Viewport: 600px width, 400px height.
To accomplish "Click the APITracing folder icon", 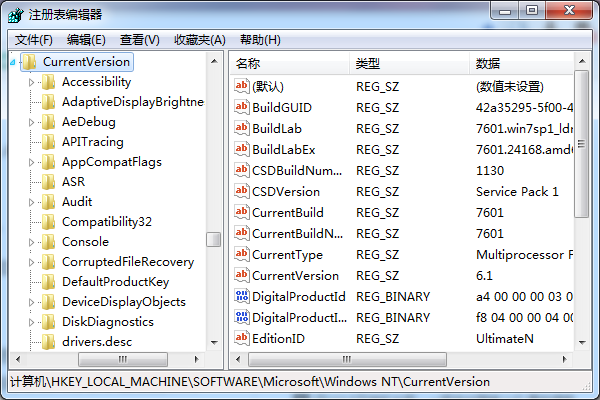I will [x=48, y=142].
